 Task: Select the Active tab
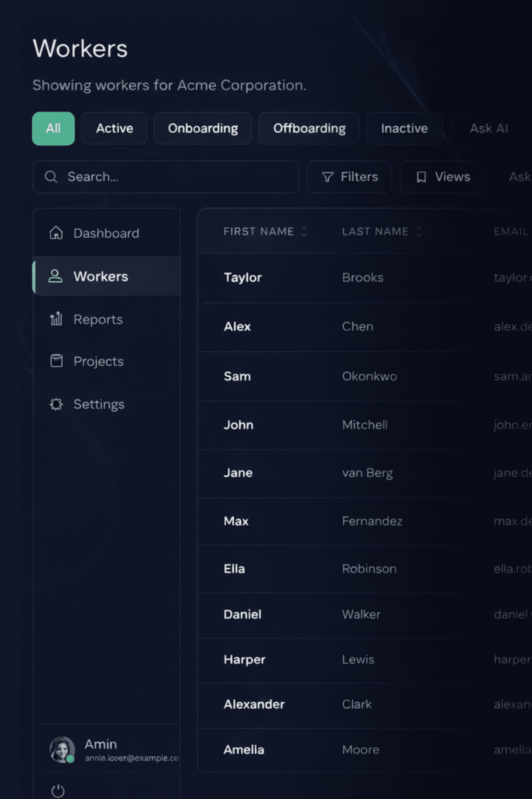114,128
